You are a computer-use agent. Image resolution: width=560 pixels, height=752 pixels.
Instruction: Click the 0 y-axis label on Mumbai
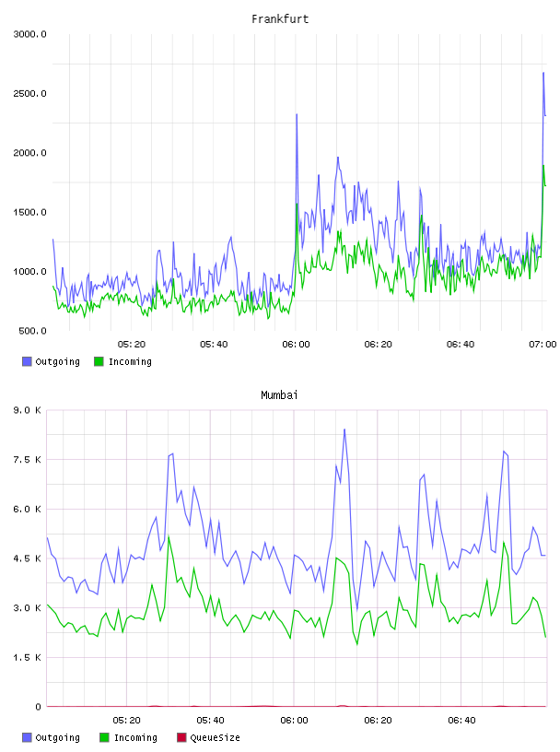pyautogui.click(x=38, y=707)
